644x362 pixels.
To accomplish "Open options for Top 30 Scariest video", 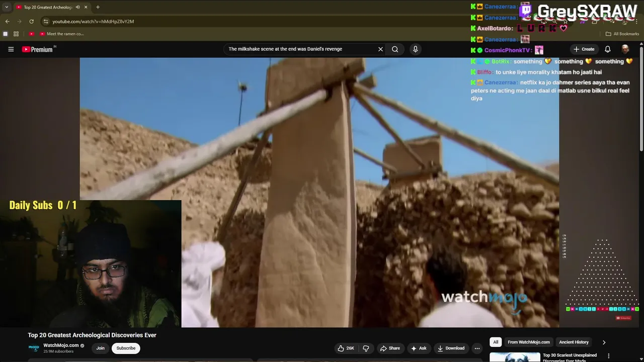I will (608, 356).
